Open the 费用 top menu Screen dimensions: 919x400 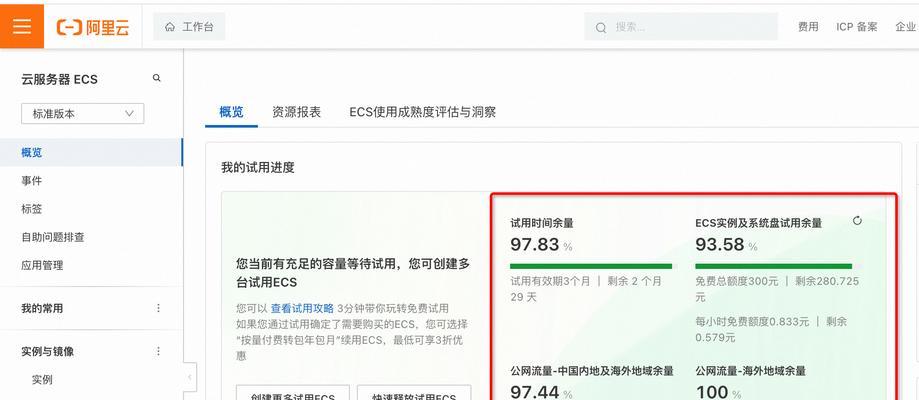pos(808,27)
